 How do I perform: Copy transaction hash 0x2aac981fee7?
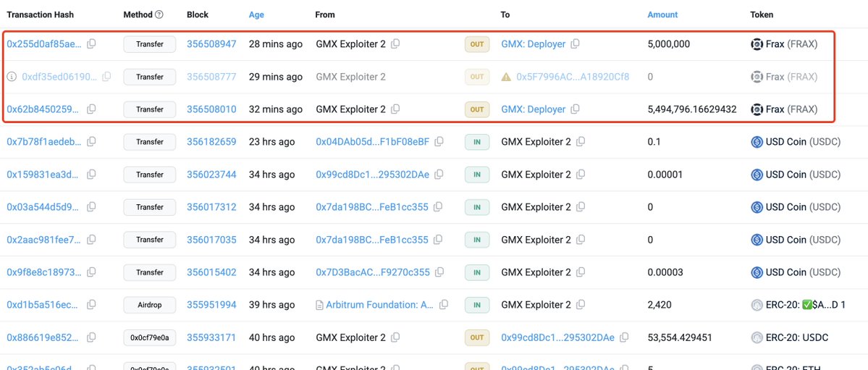point(91,240)
